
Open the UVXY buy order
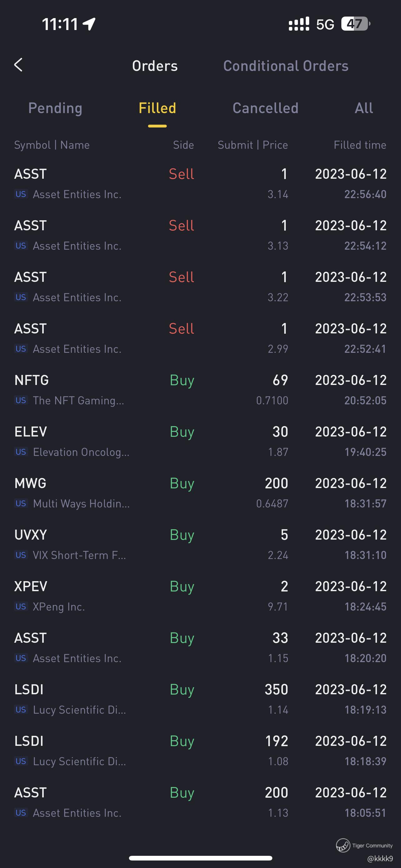pyautogui.click(x=200, y=545)
